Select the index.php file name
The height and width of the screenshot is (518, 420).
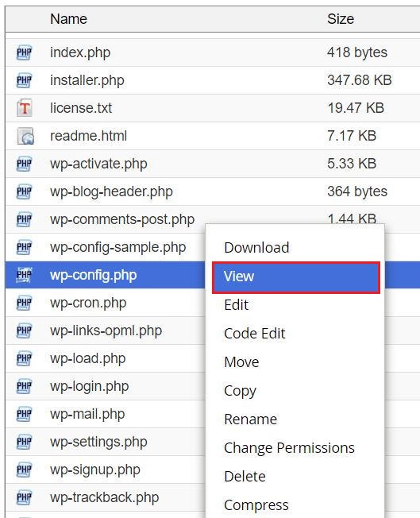tap(80, 52)
